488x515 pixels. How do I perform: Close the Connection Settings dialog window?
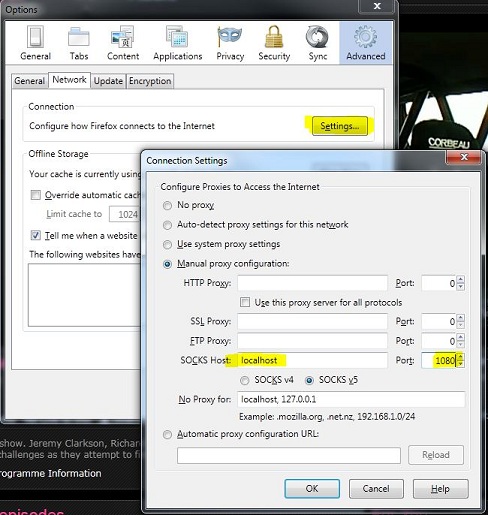point(464,157)
